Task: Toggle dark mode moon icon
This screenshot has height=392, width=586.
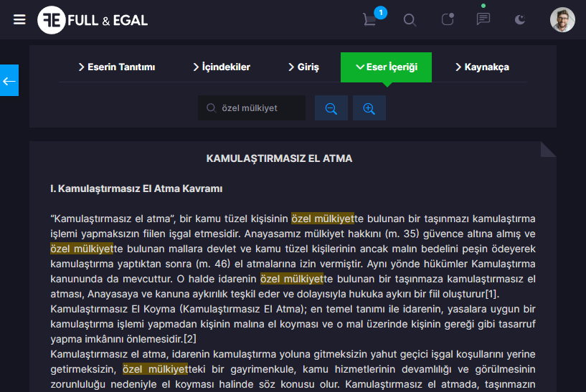Action: 520,19
